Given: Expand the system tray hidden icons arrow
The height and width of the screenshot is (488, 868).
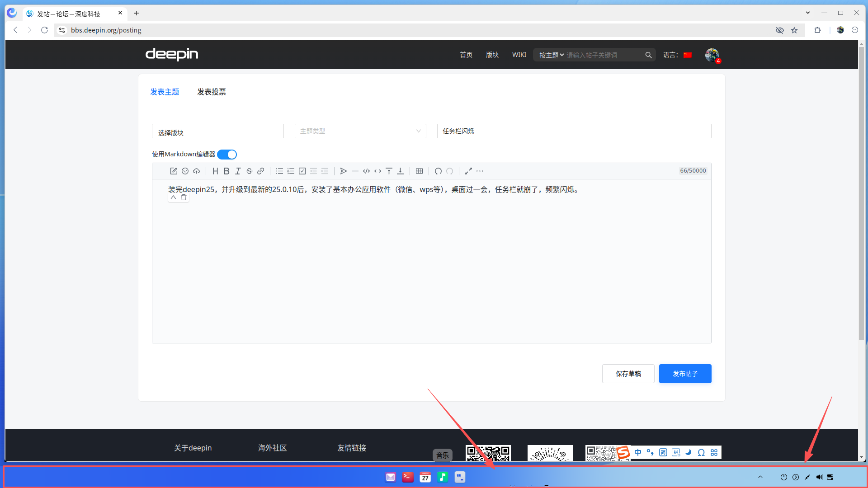Looking at the screenshot, I should (x=760, y=477).
